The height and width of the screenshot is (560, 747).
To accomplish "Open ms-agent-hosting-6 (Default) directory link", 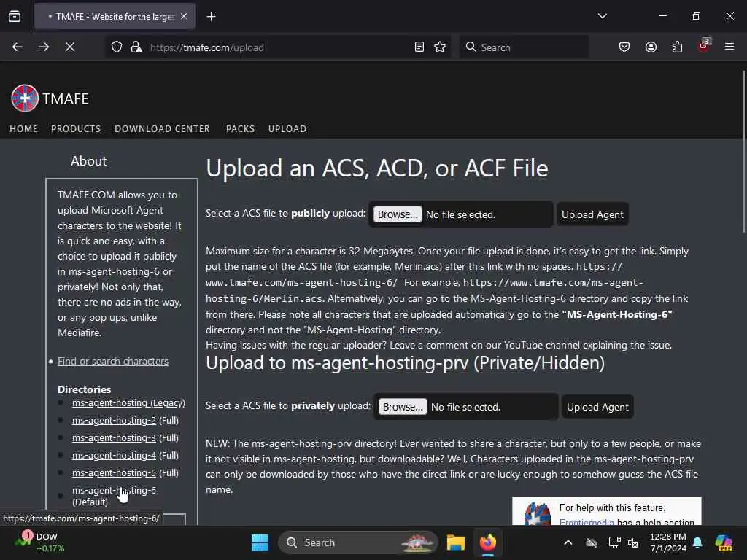I will click(x=114, y=496).
